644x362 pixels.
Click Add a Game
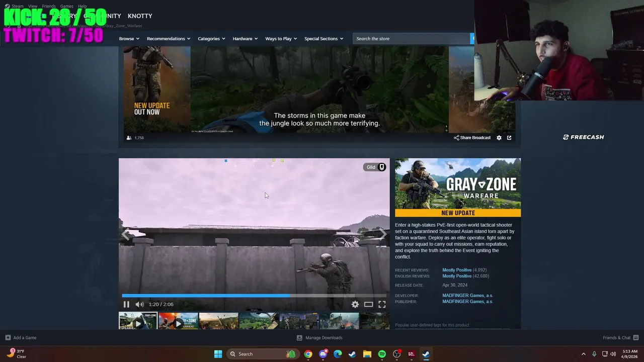click(21, 338)
